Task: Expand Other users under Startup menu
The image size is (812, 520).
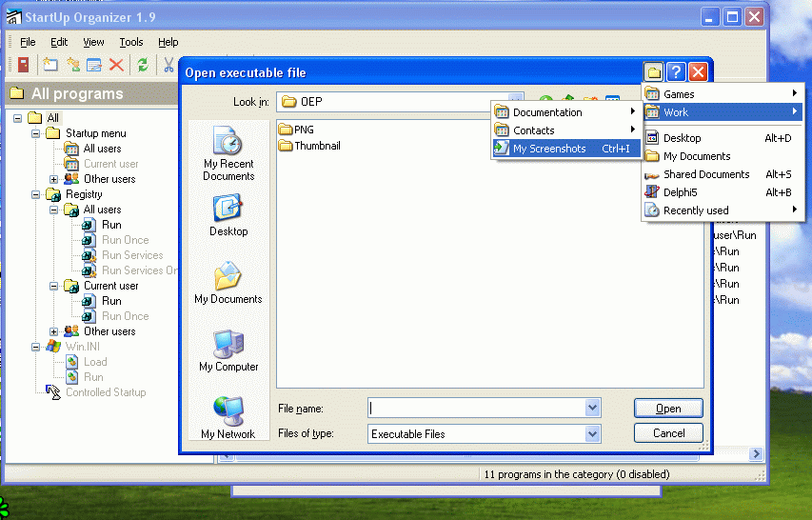Action: (x=54, y=179)
